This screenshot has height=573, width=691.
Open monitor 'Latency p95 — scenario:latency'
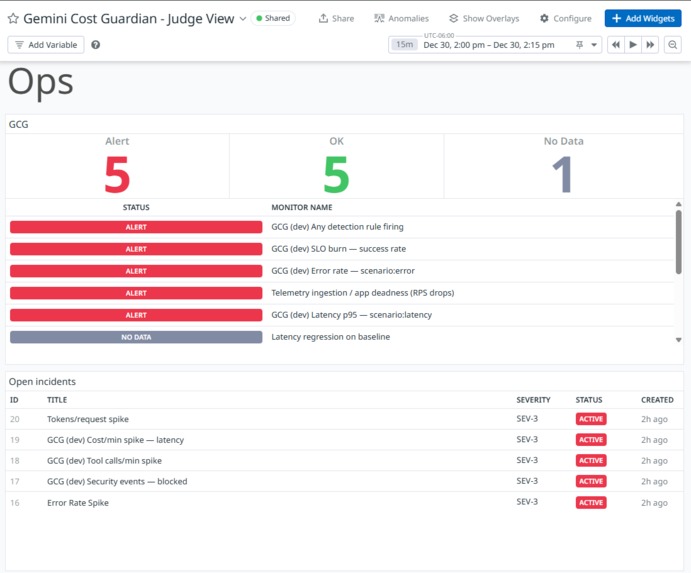[351, 315]
